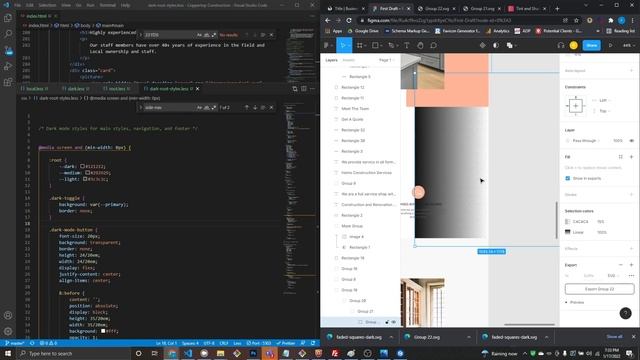Switch to index.html editor tab
Screen dimensions: 640x360
point(36,16)
